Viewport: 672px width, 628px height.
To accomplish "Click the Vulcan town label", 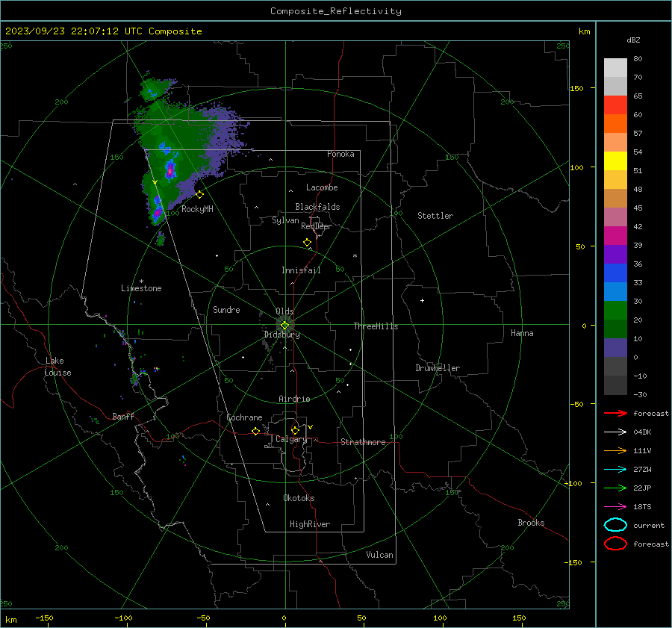I will coord(380,555).
